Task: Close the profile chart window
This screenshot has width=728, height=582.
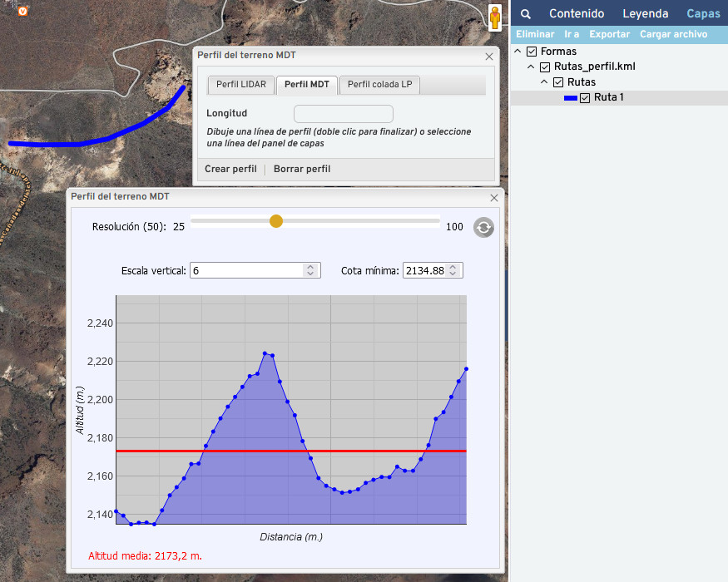Action: [x=494, y=197]
